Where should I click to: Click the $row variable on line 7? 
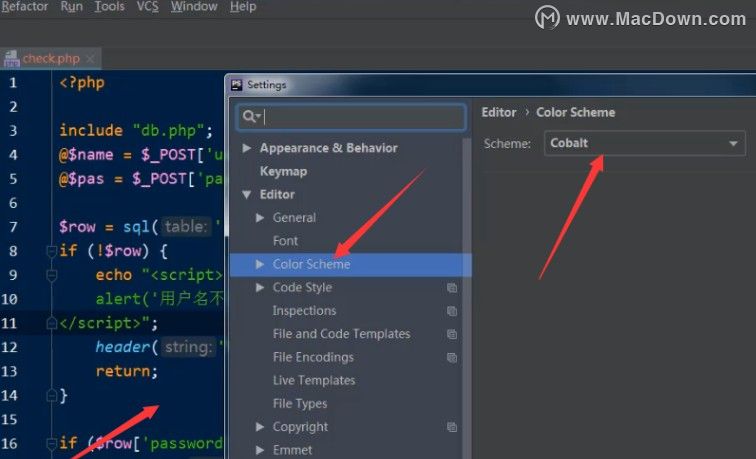(x=77, y=227)
